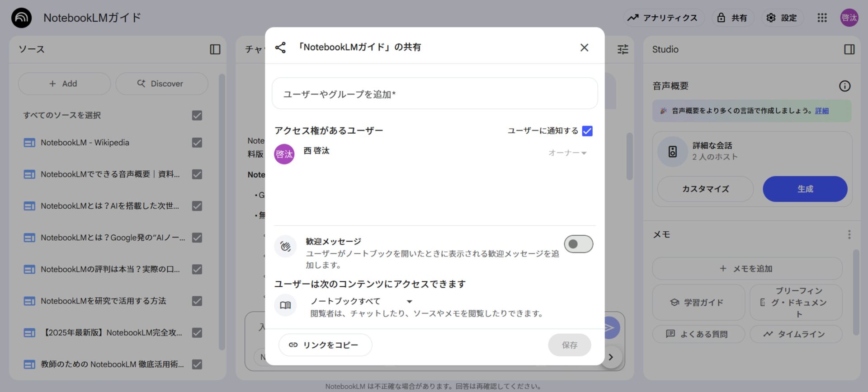Click the 詳細な会話 speaker icon

coord(673,152)
